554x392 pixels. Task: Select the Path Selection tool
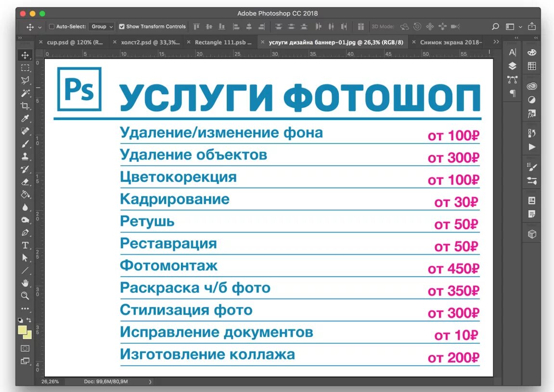(25, 258)
